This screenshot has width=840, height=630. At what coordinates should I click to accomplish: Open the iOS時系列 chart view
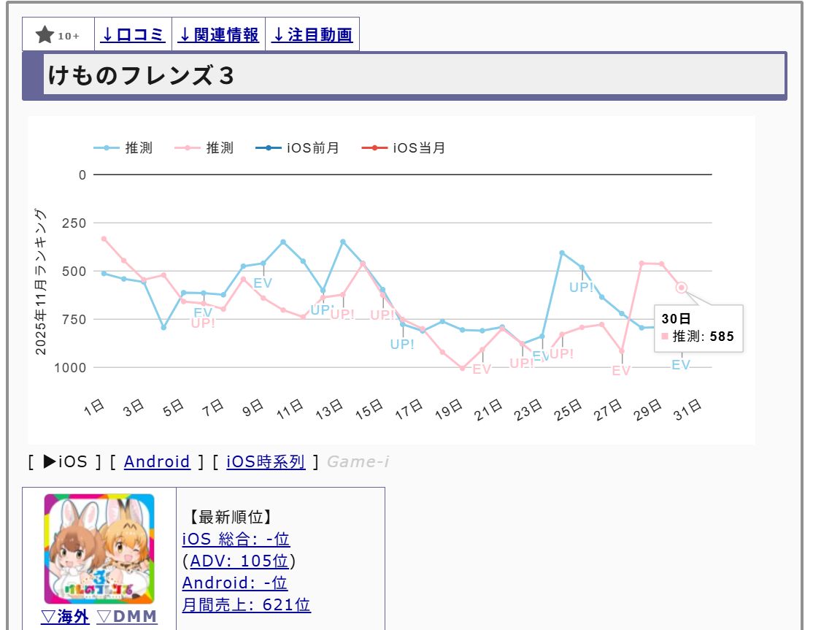266,461
